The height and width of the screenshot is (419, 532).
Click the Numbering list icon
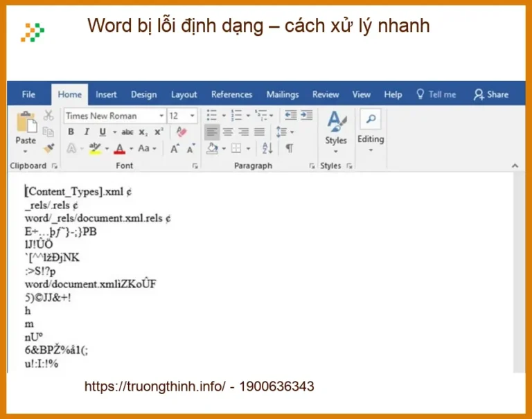click(x=236, y=116)
